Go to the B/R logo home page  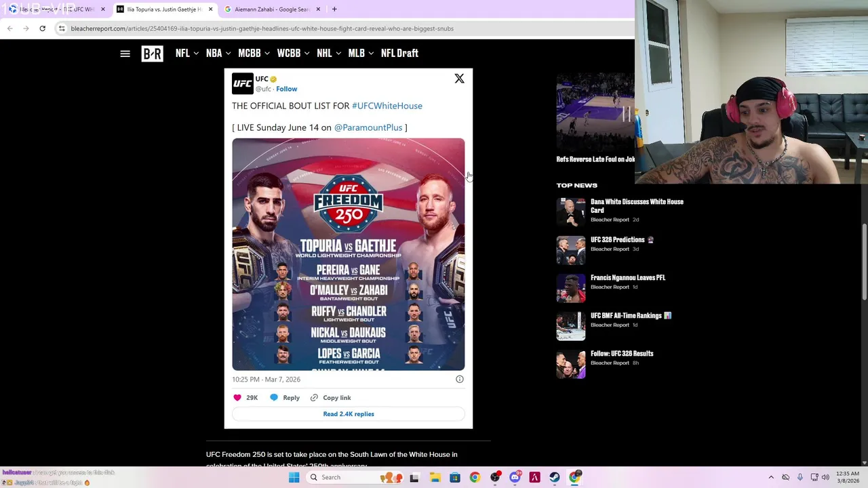[x=152, y=54]
